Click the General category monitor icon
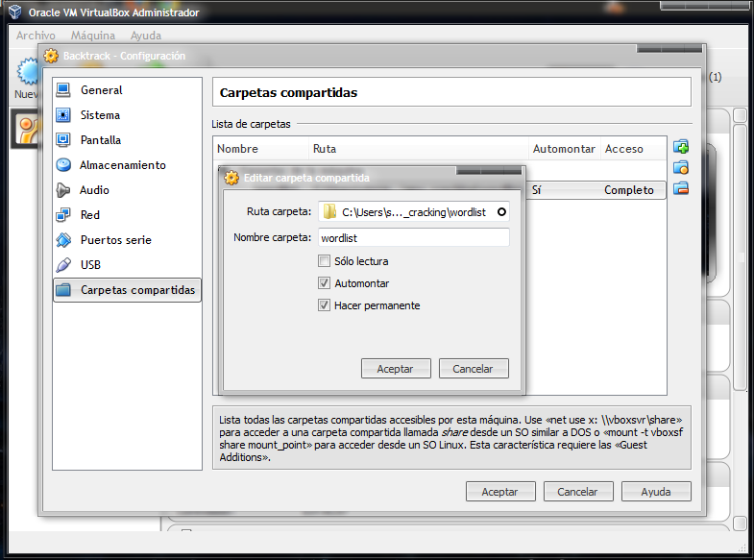The height and width of the screenshot is (560, 754). 63,90
